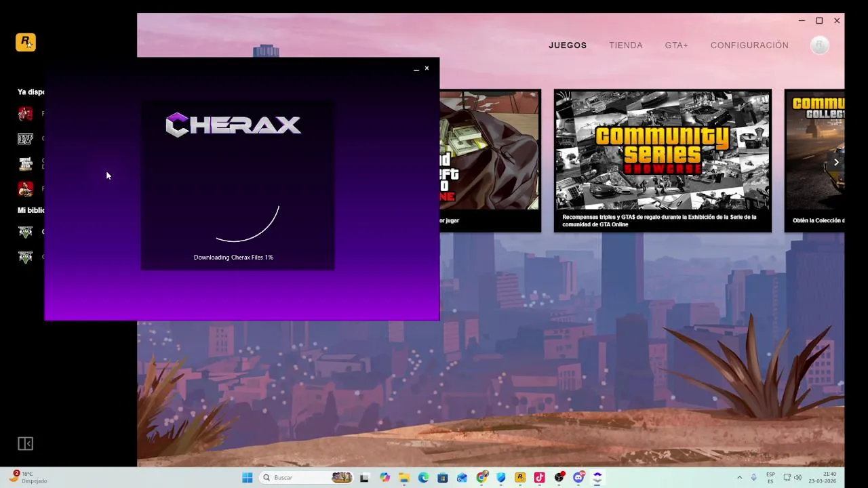Open the CONFIGURACIÓN tab
This screenshot has height=488, width=868.
749,45
